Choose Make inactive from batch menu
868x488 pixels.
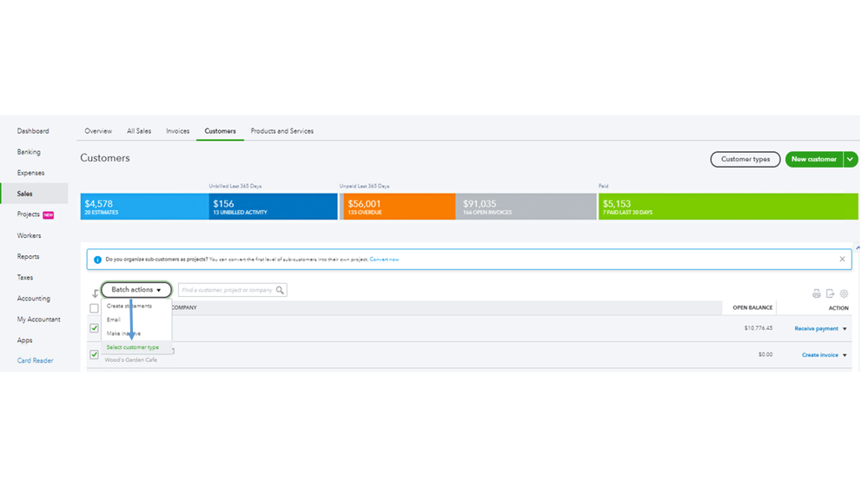point(123,333)
